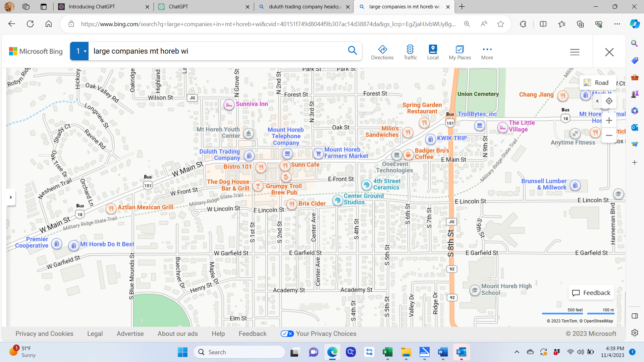Select the Brix Cider pin
Image resolution: width=644 pixels, height=362 pixels.
(x=292, y=204)
